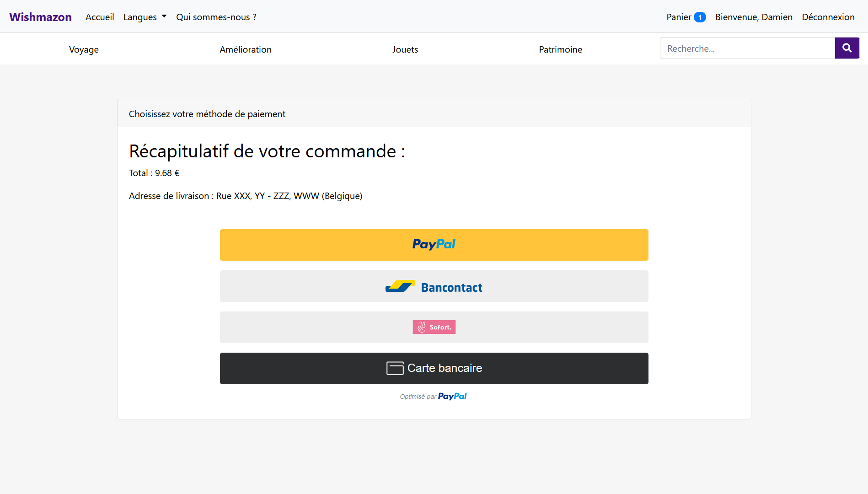Open the Langues dropdown menu
This screenshot has width=868, height=494.
[145, 17]
